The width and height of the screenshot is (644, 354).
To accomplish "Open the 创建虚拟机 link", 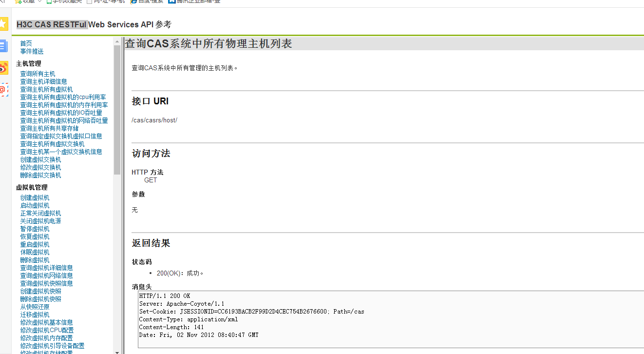I will coord(35,197).
